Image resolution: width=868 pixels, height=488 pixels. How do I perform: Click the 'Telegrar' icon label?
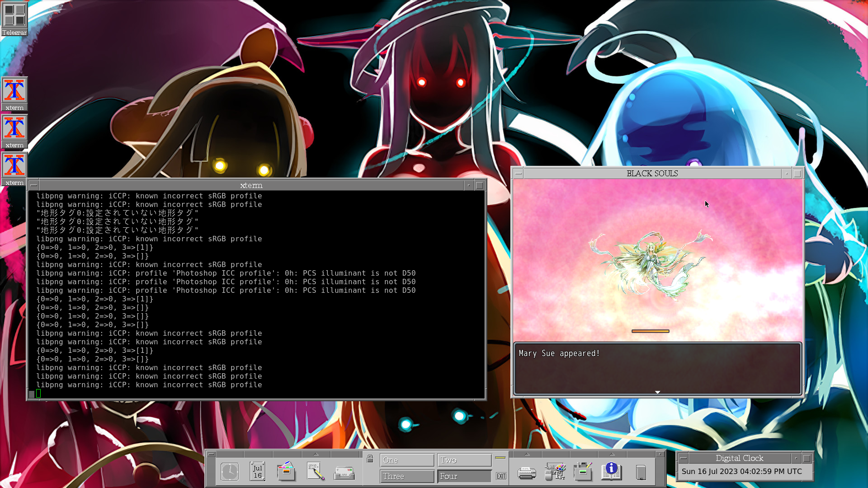coord(14,33)
